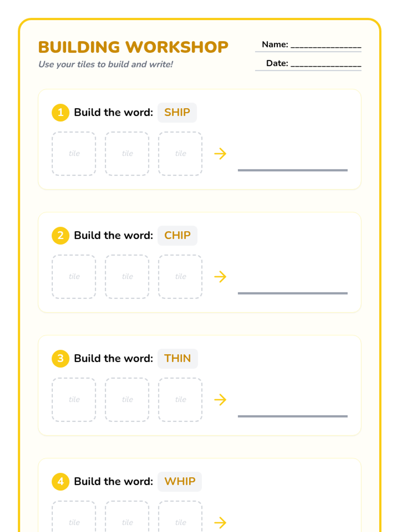This screenshot has height=532, width=399.
Task: Click the writing line for the SHIP exercise
Action: tap(293, 170)
